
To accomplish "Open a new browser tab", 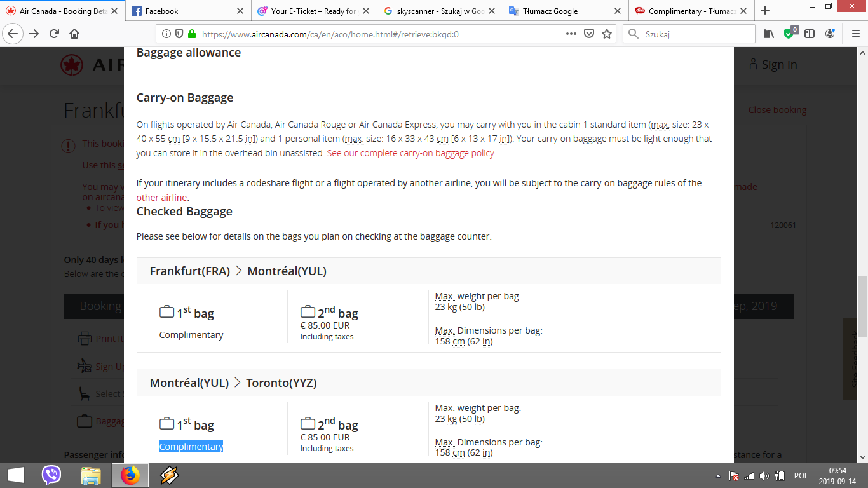I will pyautogui.click(x=765, y=11).
